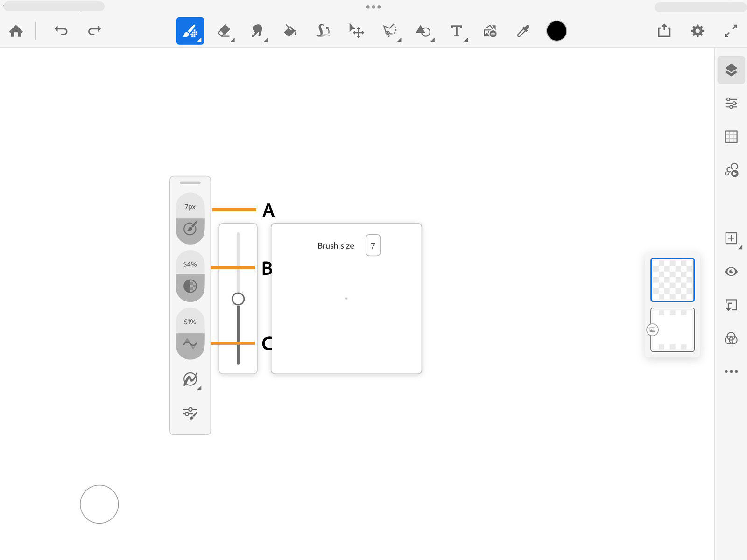Select the Liquify tool
This screenshot has height=560, width=747.
(323, 31)
